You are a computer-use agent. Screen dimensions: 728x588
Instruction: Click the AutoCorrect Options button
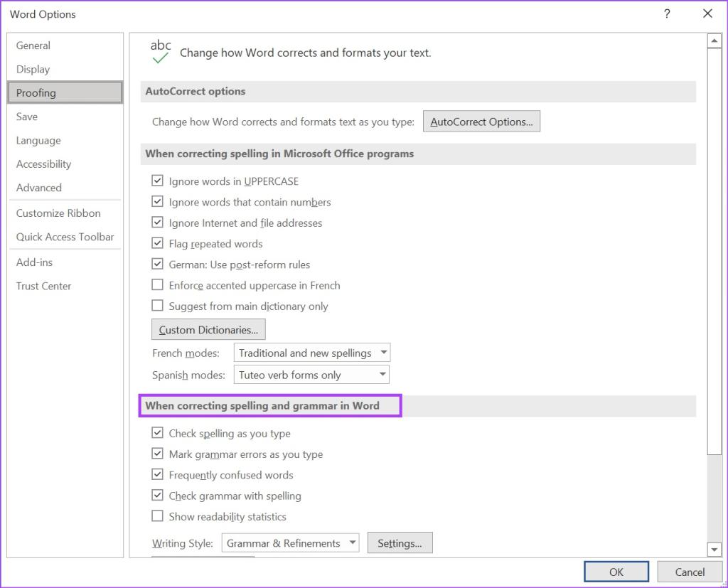(481, 121)
